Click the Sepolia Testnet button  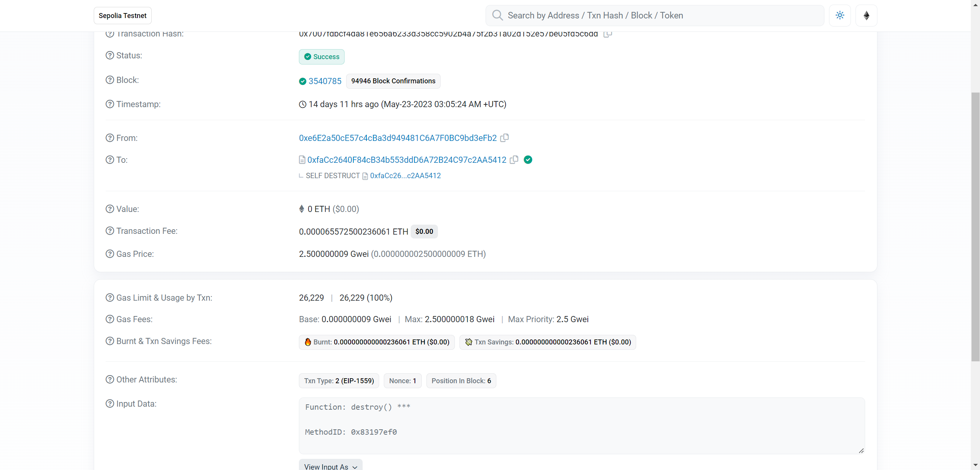click(x=123, y=15)
